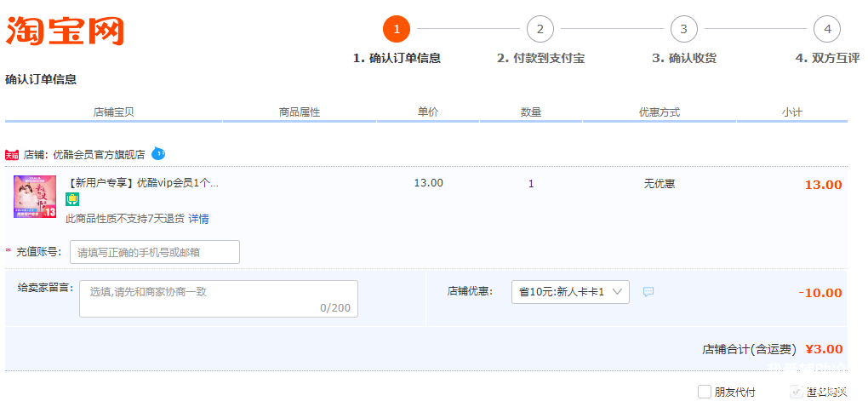The height and width of the screenshot is (401, 868).
Task: Click the unit price 13.00 value
Action: [x=428, y=183]
